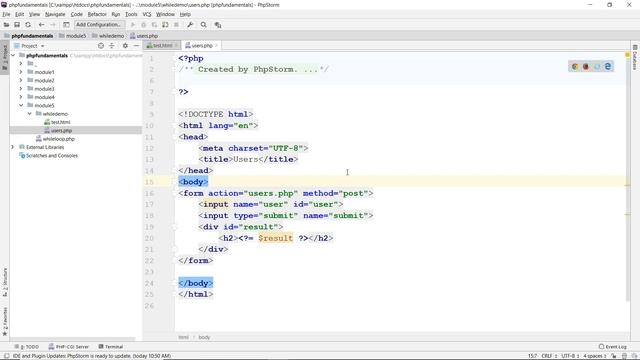Click the $result variable on line 20
The width and height of the screenshot is (640, 360).
(276, 238)
